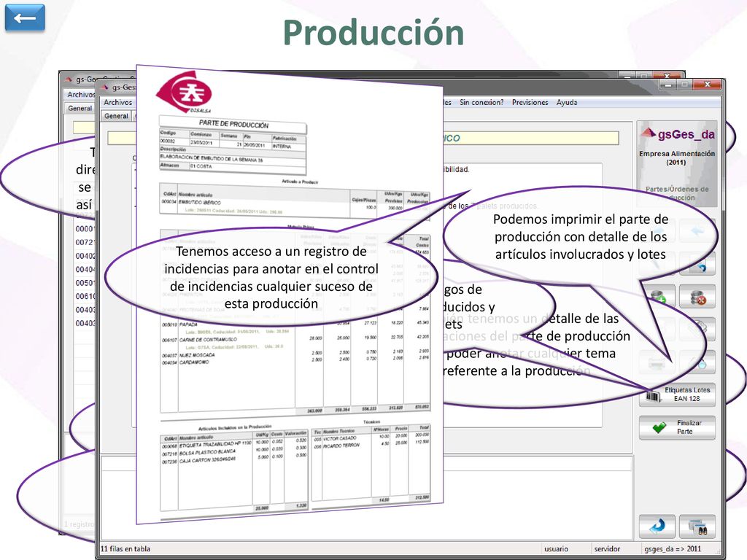Click the blue back arrow slide button
747x560 pixels.
(x=25, y=18)
